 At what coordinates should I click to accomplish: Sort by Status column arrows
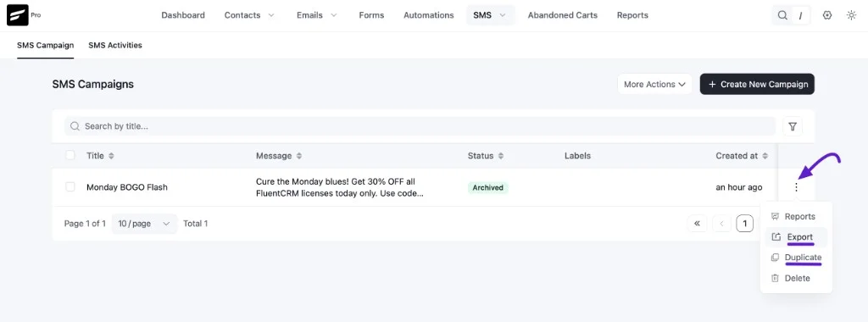click(x=501, y=156)
